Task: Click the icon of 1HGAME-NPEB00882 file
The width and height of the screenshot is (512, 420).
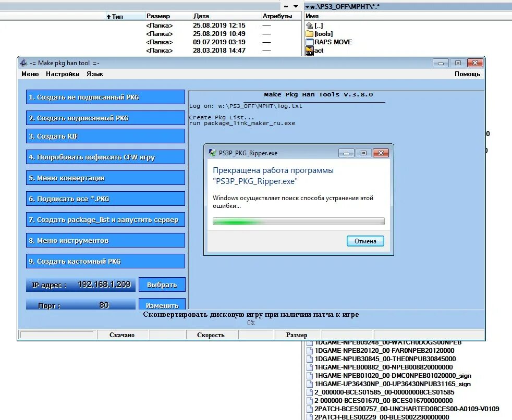Action: pos(310,367)
